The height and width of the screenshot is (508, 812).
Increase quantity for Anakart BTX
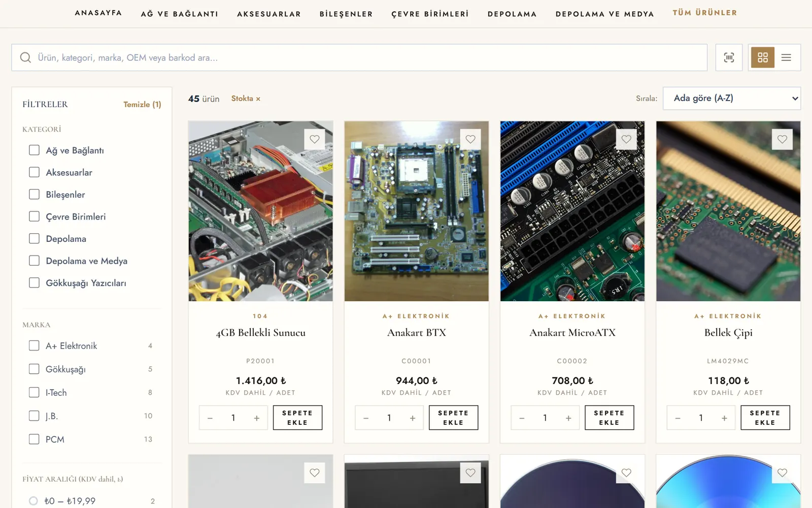[413, 418]
